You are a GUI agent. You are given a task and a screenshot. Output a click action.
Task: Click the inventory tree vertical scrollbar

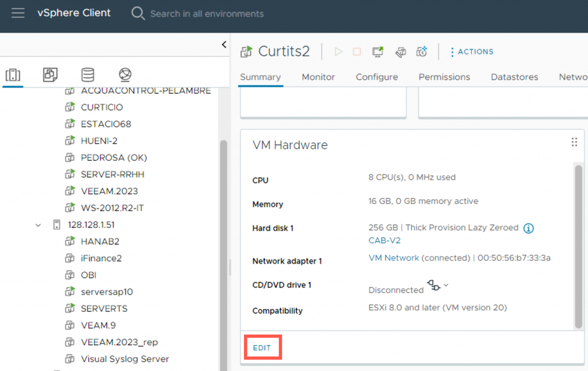click(223, 255)
